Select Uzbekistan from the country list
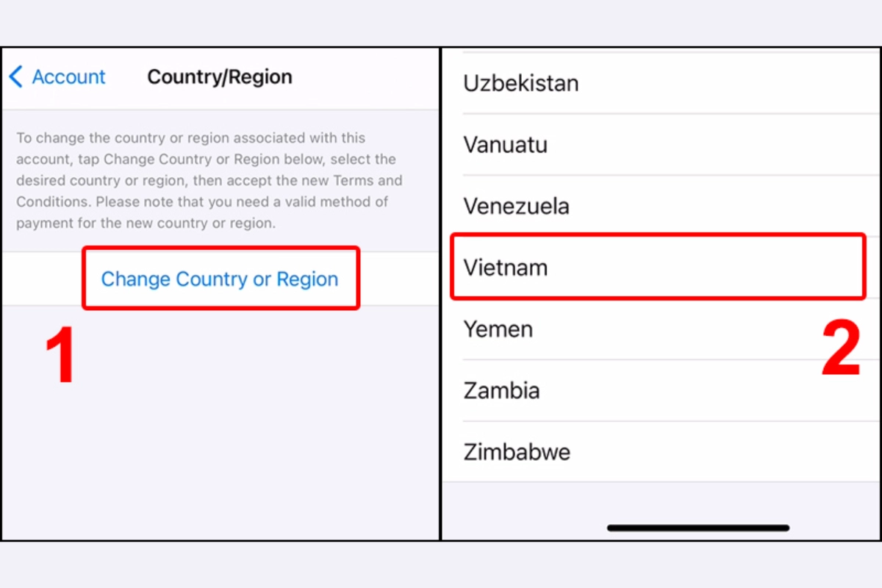Screen dimensions: 882x588 pos(521,83)
